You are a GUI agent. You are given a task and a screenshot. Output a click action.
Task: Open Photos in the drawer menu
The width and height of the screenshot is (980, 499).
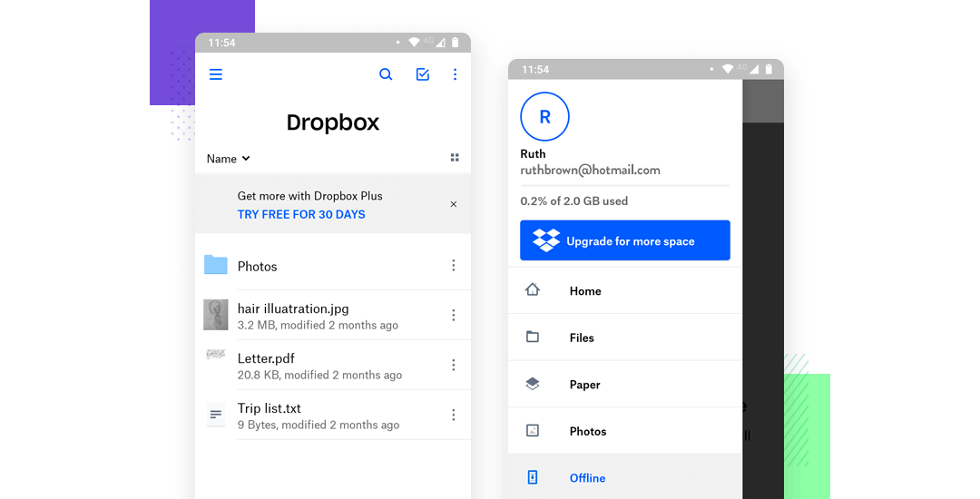pyautogui.click(x=625, y=431)
